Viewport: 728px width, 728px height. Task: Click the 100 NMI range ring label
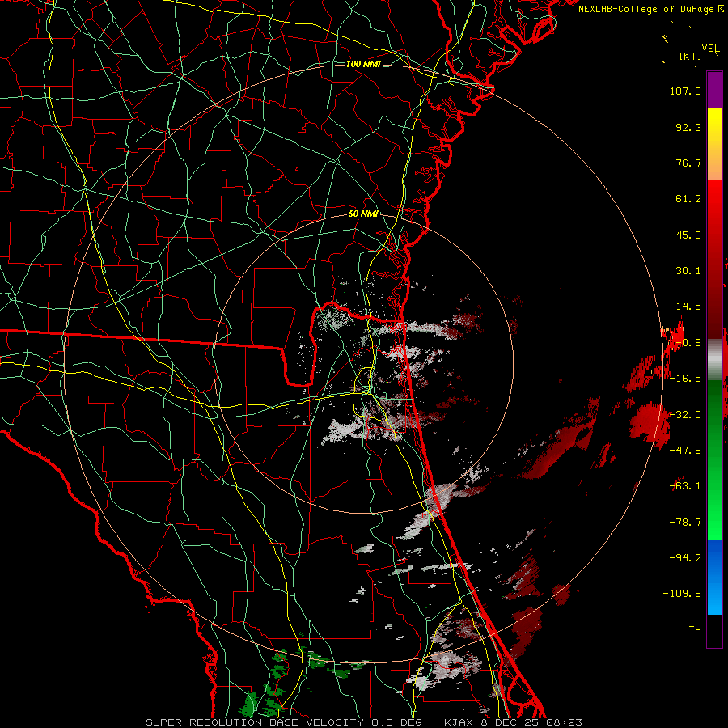[363, 64]
